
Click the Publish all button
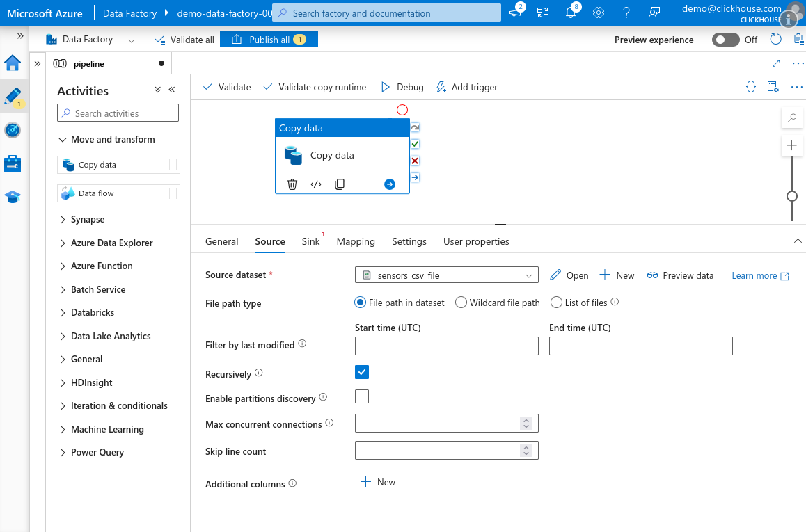(269, 40)
